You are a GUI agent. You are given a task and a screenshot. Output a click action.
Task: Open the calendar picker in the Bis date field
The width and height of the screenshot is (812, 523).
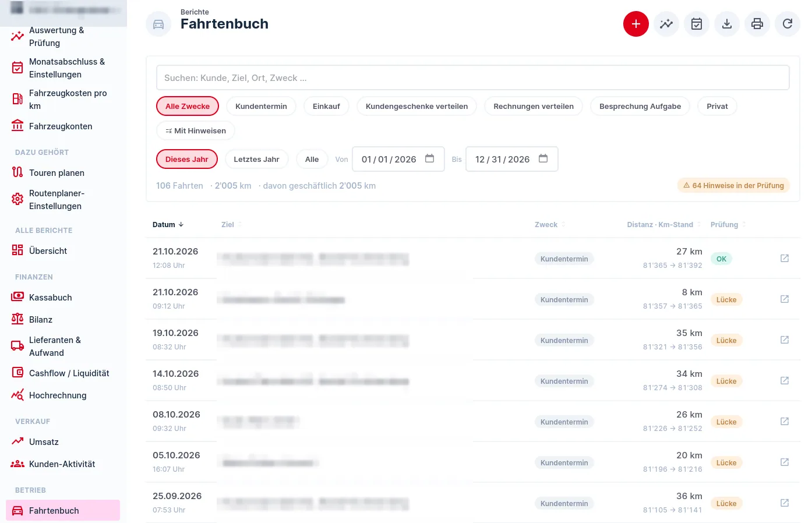point(543,158)
